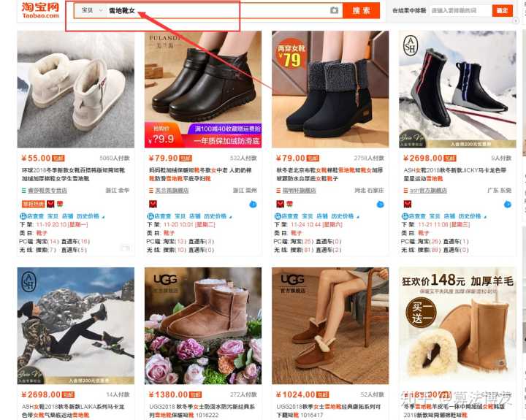Expand 历史价格 arrow on the ¥79.90 item
This screenshot has width=526, height=420.
point(230,218)
